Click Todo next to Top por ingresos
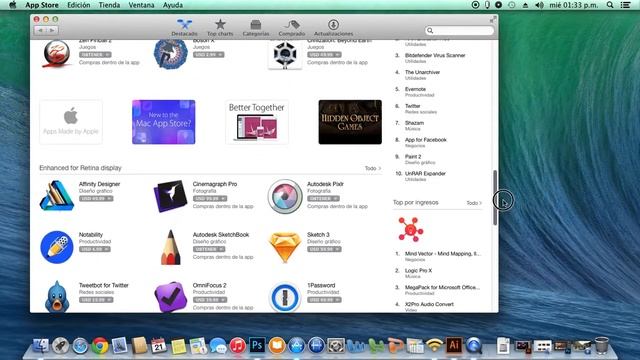 pos(474,203)
